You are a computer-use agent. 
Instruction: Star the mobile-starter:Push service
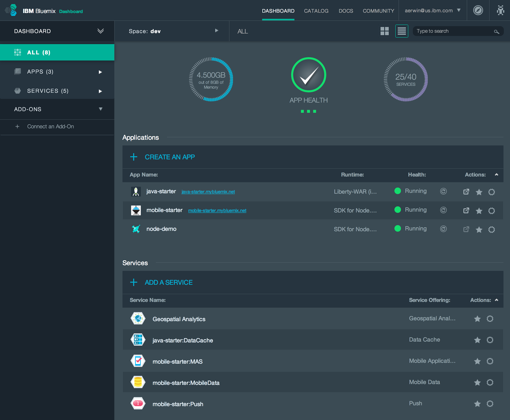pyautogui.click(x=477, y=404)
